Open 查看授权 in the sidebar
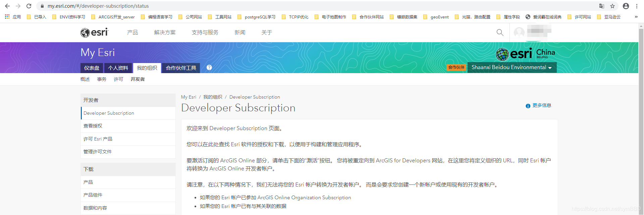Viewport: 644px width, 215px height. pos(128,126)
